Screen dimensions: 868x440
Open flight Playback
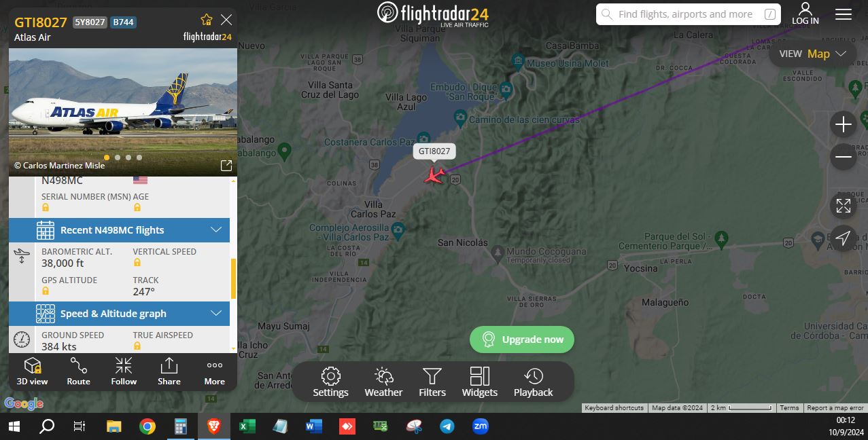point(534,382)
